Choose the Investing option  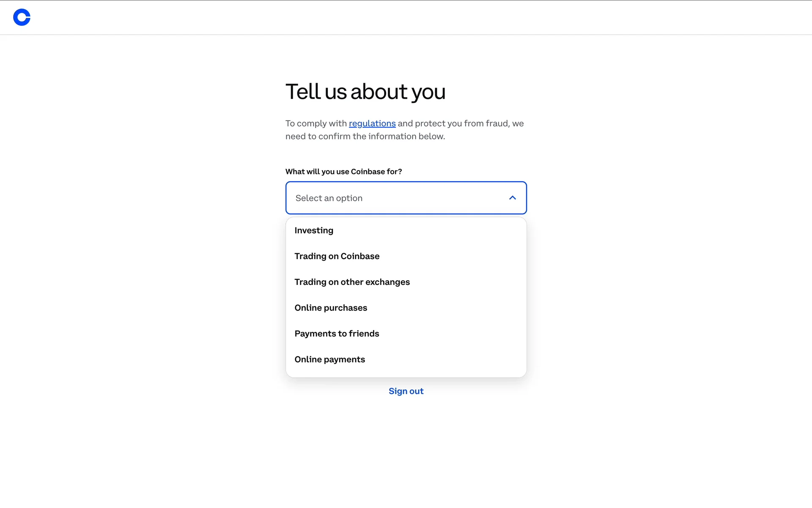click(314, 230)
